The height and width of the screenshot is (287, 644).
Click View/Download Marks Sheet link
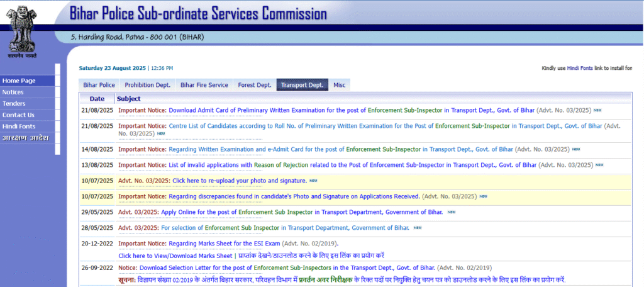click(176, 256)
